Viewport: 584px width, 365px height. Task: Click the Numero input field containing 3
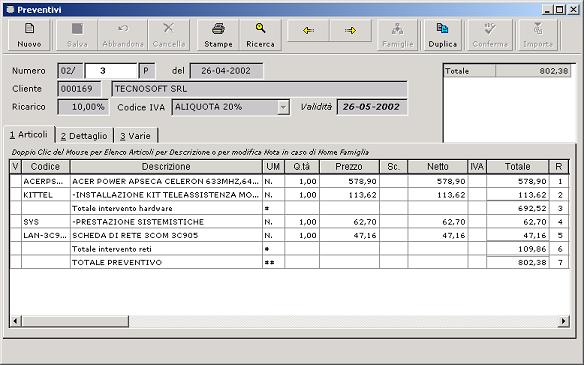[x=111, y=71]
